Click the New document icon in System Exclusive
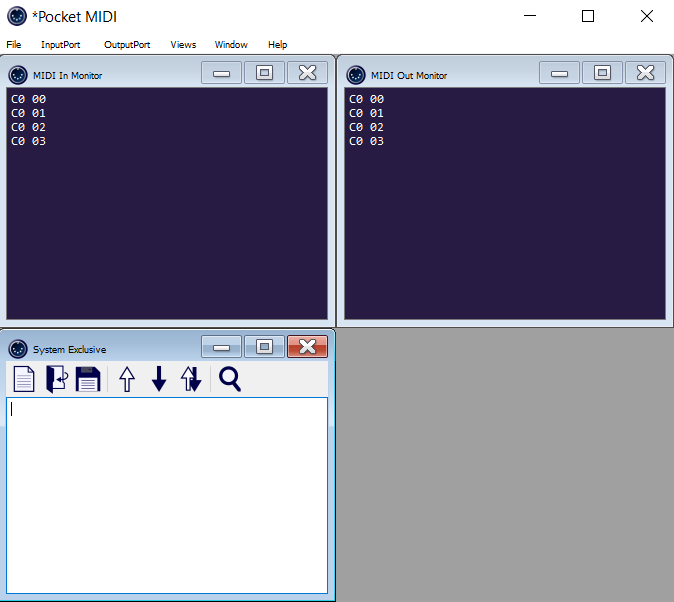 pyautogui.click(x=24, y=379)
